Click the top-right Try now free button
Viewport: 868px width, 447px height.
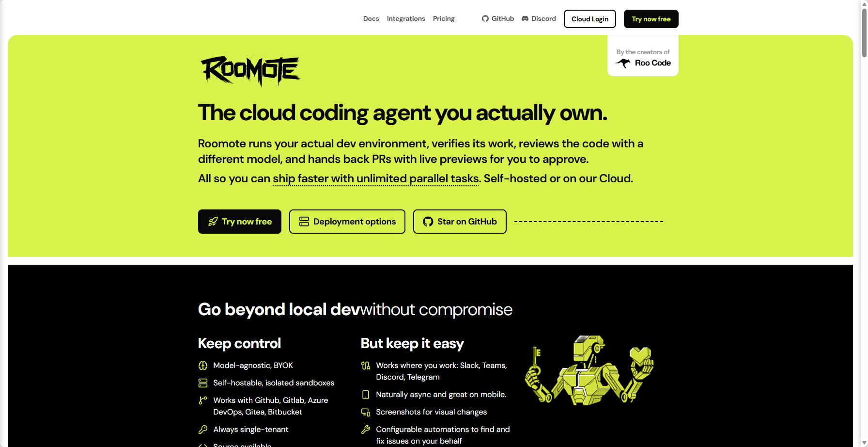(x=651, y=19)
